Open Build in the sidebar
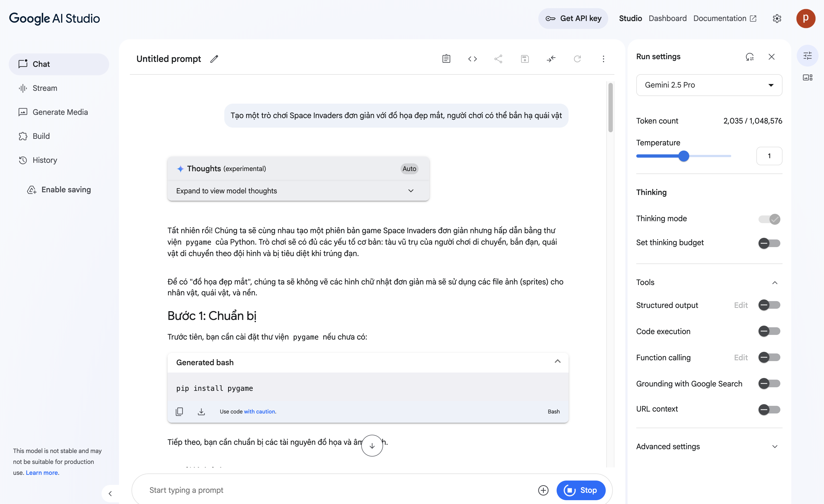Screen dimensions: 824x504 (x=59, y=136)
